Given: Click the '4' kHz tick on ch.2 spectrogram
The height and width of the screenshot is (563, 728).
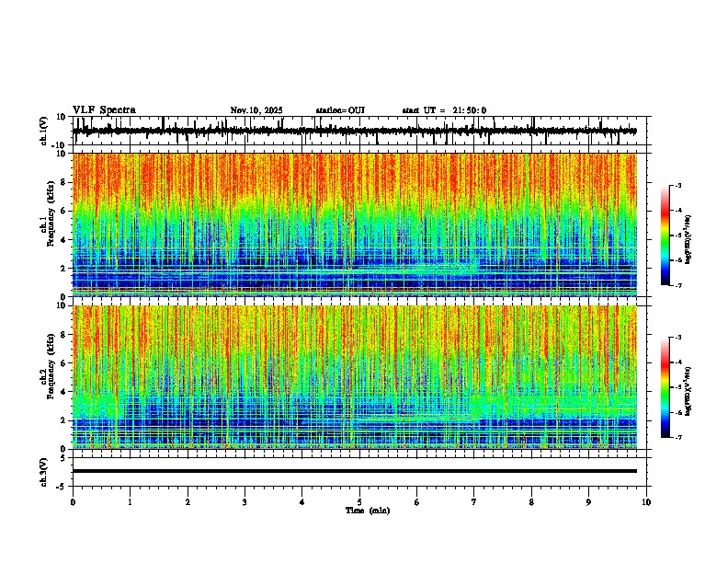Looking at the screenshot, I should (x=63, y=392).
